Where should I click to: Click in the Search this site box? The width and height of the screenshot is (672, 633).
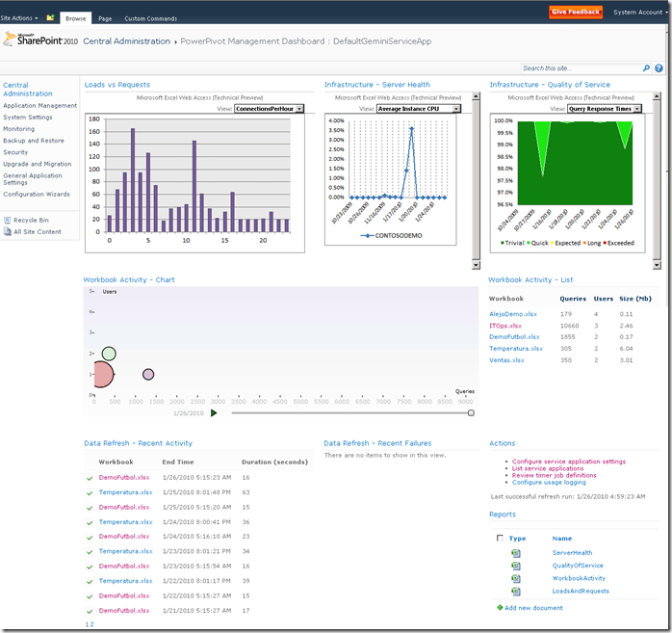click(580, 68)
